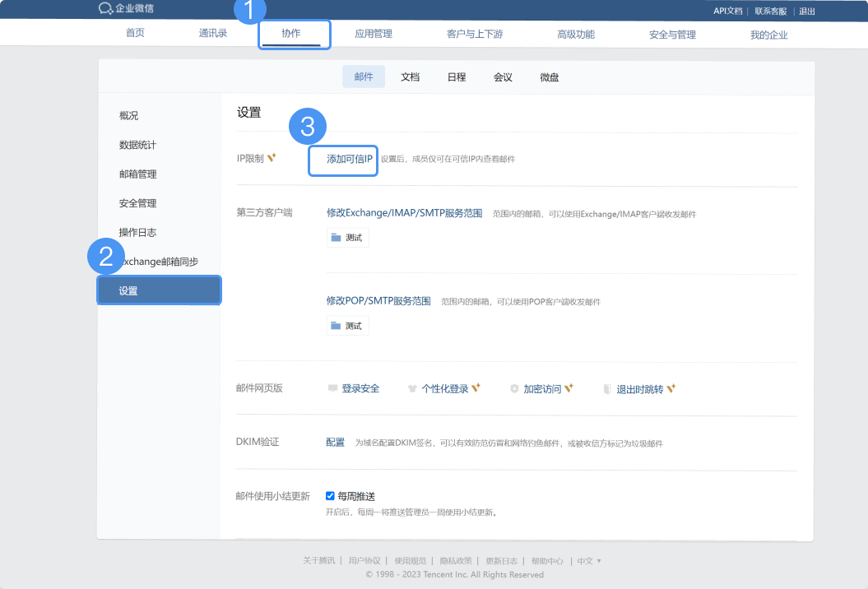Select 安全管理 in the sidebar
This screenshot has height=589, width=868.
coord(137,203)
